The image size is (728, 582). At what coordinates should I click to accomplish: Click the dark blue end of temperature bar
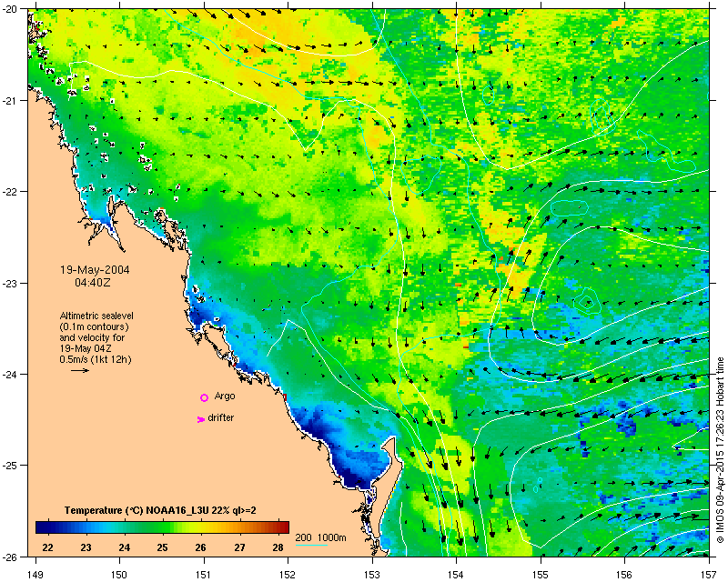[x=42, y=527]
